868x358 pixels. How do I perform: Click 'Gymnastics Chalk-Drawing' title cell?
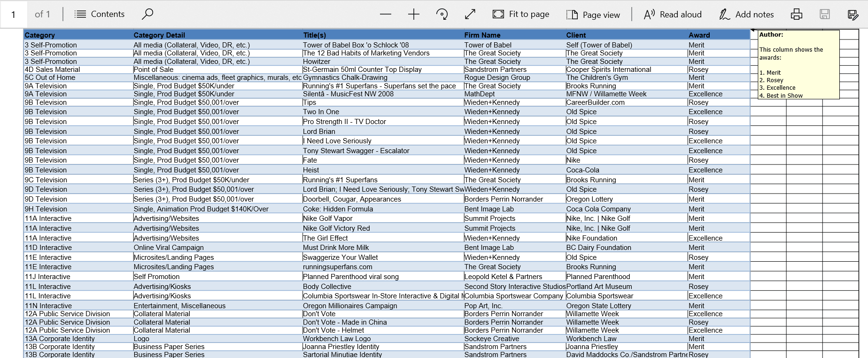tap(345, 78)
